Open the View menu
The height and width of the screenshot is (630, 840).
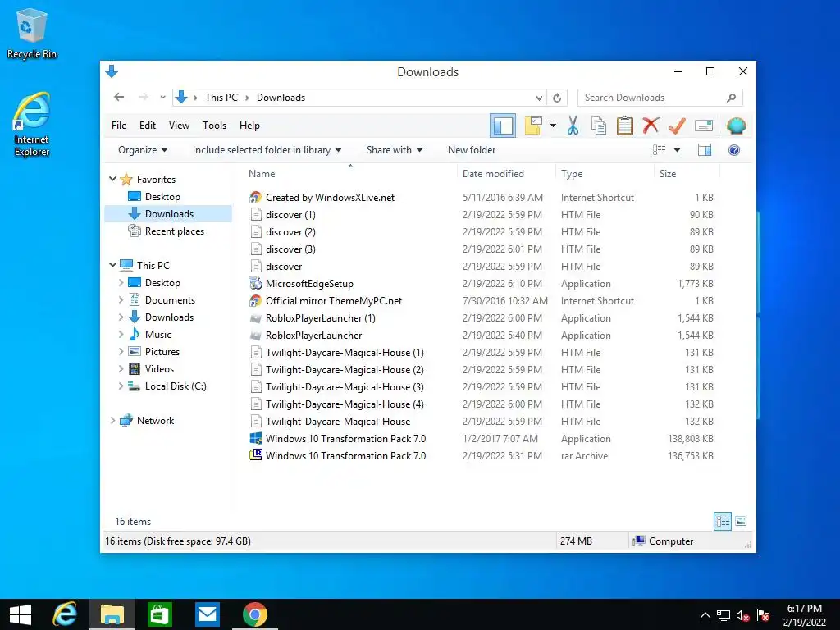tap(179, 126)
